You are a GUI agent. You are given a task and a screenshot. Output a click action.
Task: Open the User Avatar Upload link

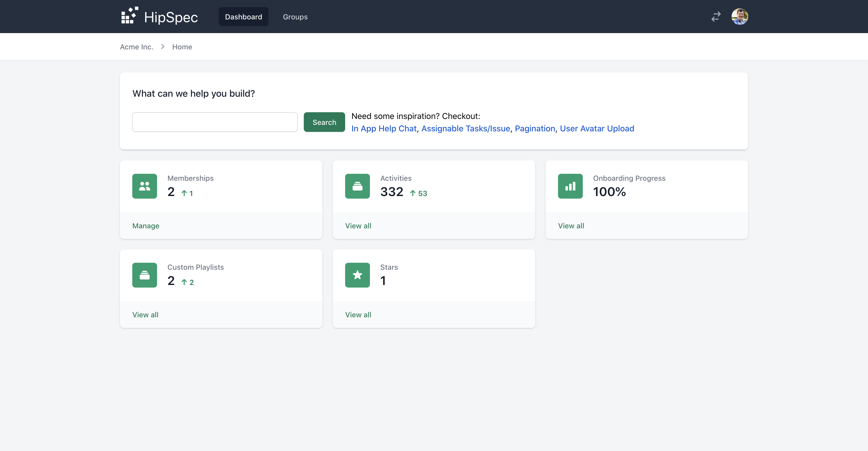pos(597,129)
